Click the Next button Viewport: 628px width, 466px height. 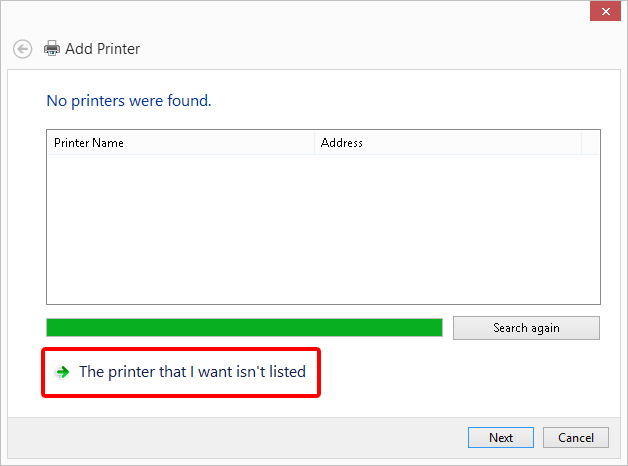[x=501, y=438]
